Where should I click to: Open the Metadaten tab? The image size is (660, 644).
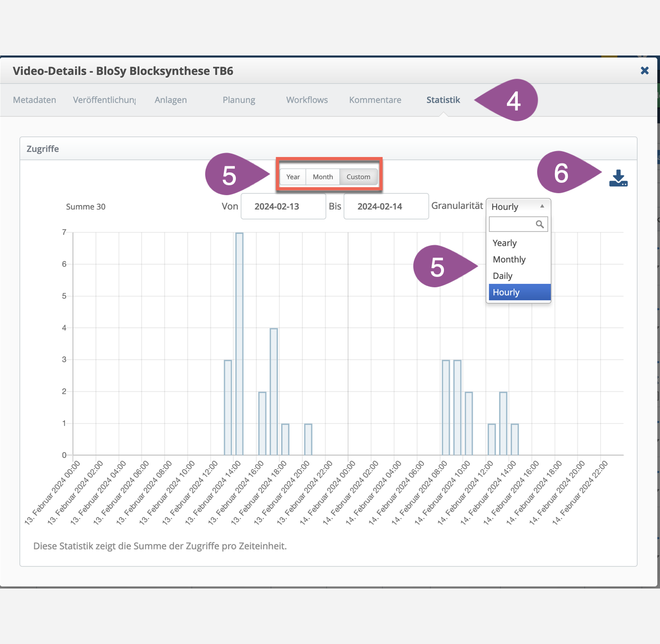click(x=35, y=100)
